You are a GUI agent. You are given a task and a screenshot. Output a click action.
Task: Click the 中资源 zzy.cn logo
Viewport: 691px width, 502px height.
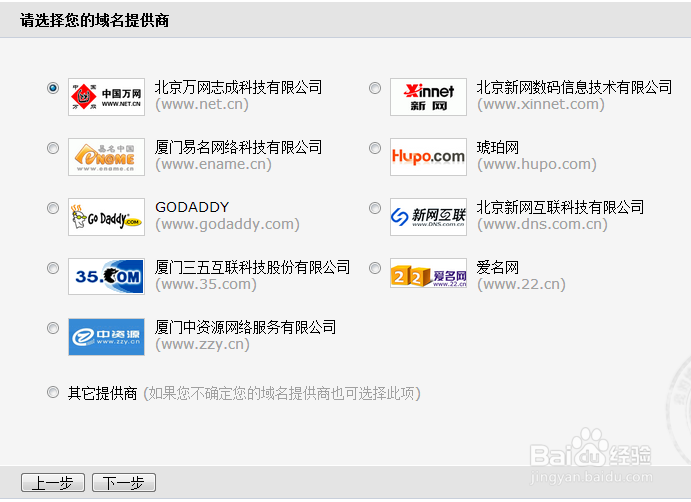click(x=106, y=337)
